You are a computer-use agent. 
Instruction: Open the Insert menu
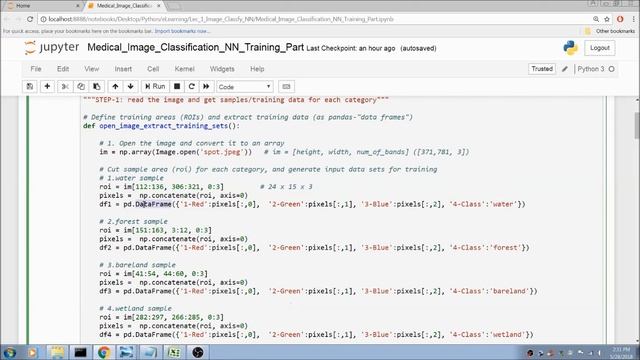click(x=123, y=69)
